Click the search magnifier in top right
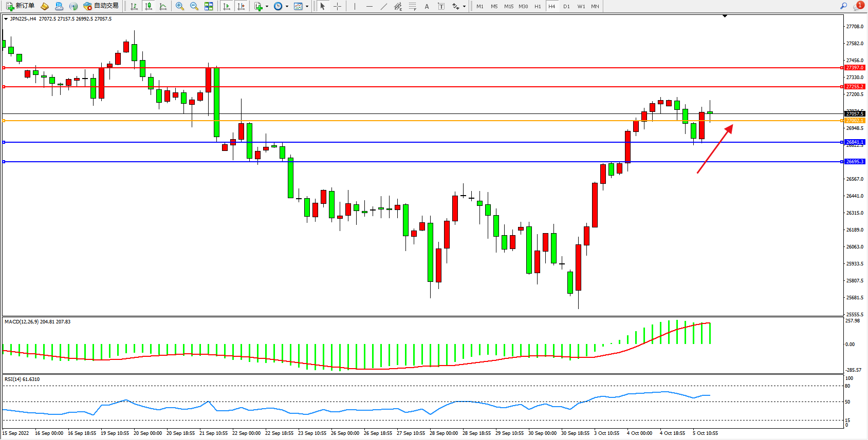868x440 pixels. click(x=843, y=6)
